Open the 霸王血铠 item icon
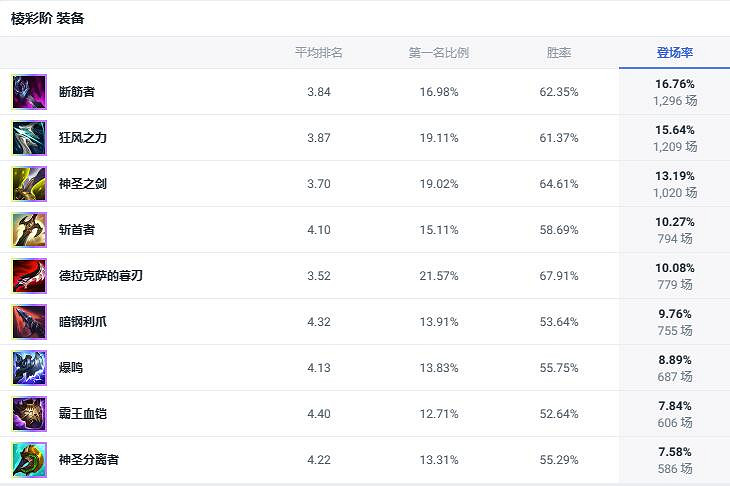Viewport: 730px width, 486px height. point(29,414)
